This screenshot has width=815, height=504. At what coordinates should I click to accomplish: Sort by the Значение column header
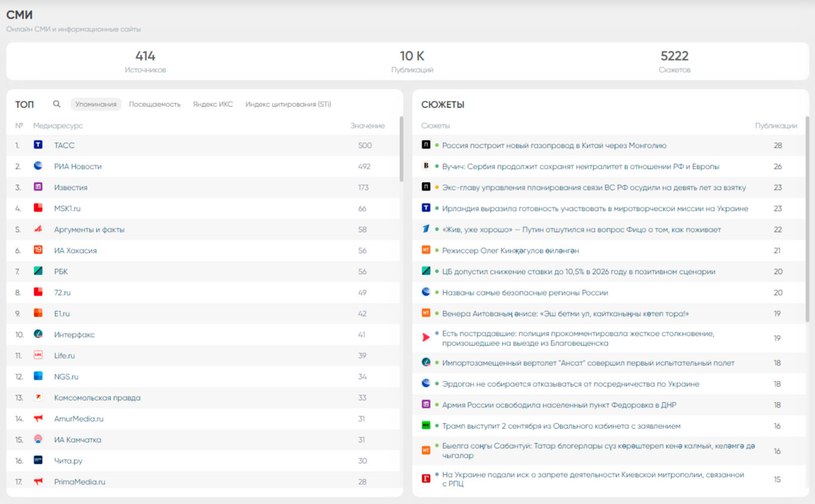(367, 126)
